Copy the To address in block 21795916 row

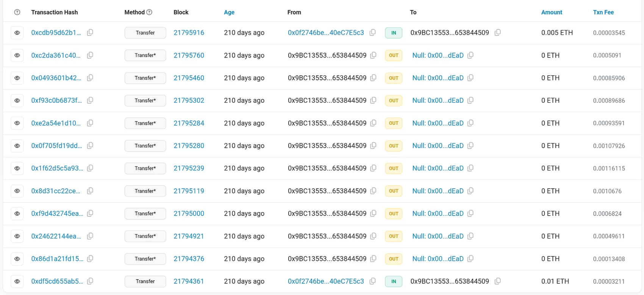[x=498, y=33]
